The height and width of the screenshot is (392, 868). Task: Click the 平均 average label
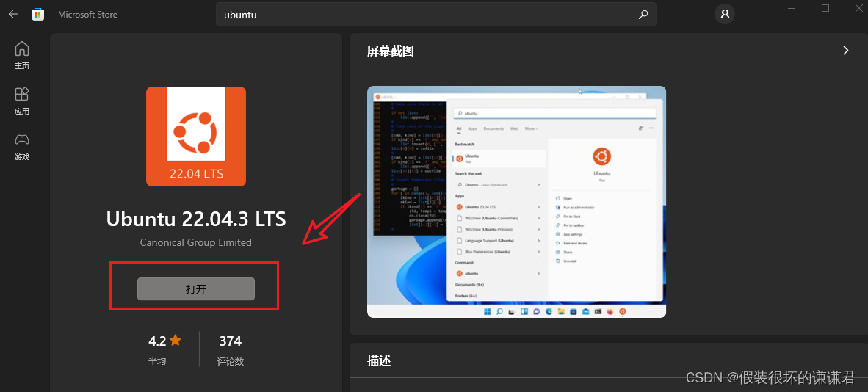[156, 360]
